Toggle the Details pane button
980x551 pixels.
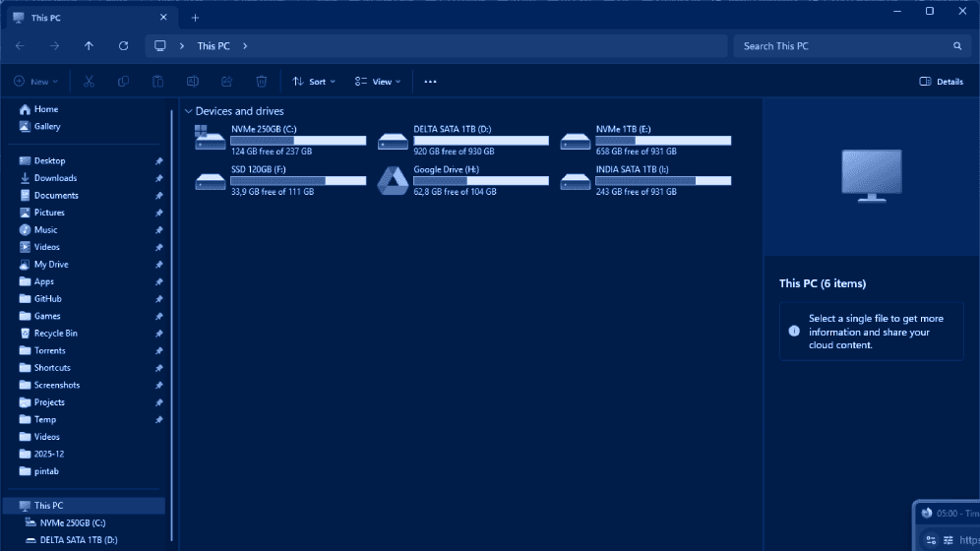click(x=941, y=82)
